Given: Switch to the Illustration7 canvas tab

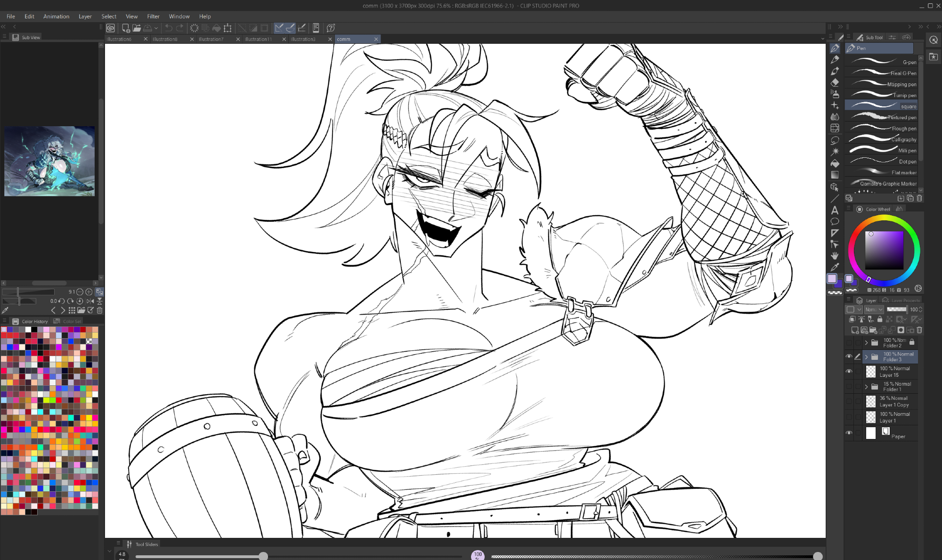Looking at the screenshot, I should (211, 39).
